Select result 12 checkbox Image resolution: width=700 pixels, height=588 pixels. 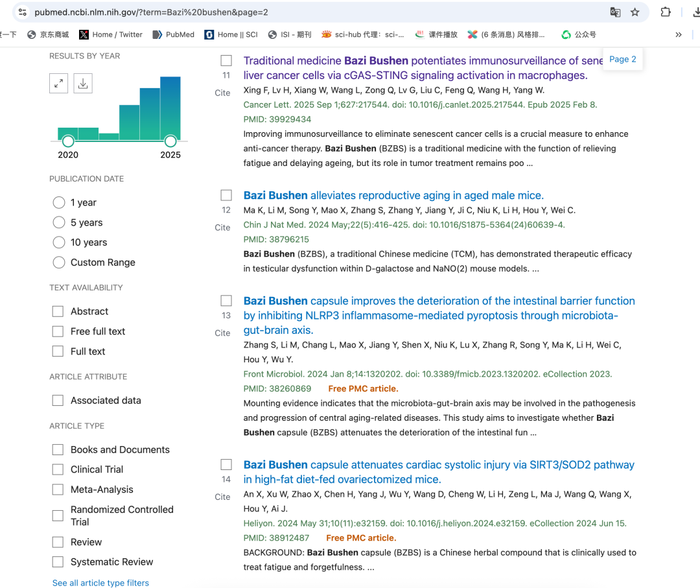(x=226, y=196)
